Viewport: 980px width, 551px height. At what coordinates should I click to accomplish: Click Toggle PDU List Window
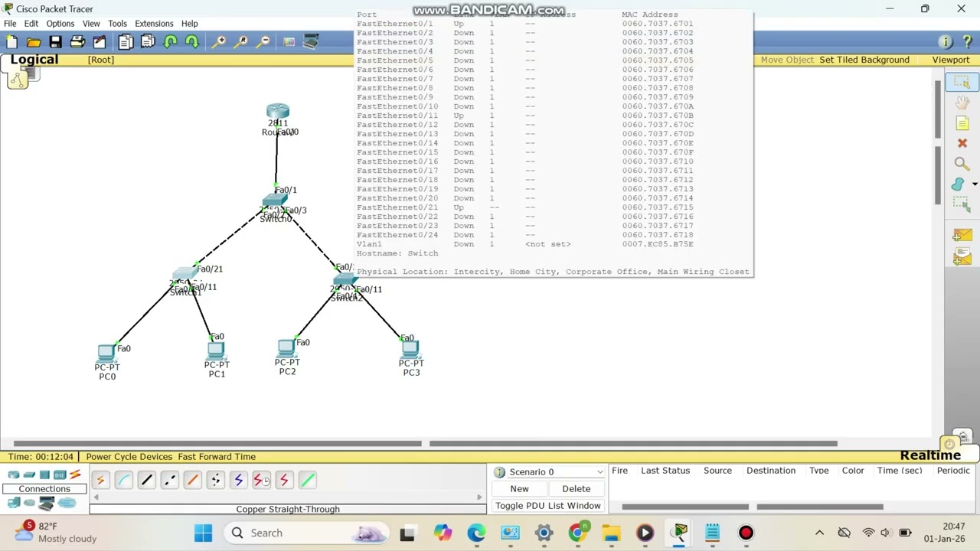pos(548,506)
